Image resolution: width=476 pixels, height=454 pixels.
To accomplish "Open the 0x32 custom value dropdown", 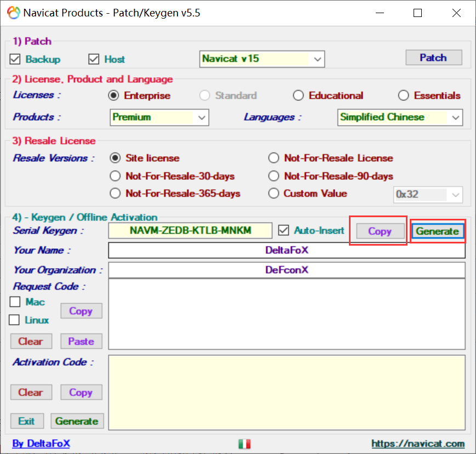I will tap(428, 195).
